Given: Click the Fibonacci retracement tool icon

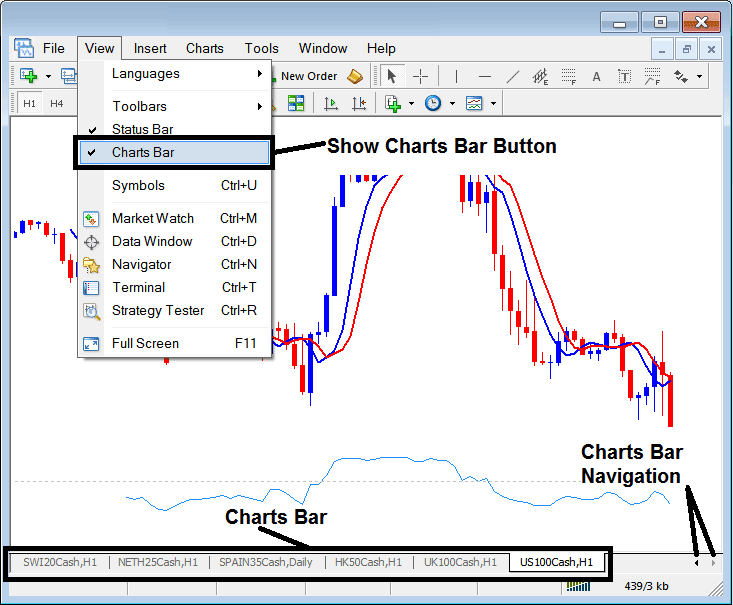Looking at the screenshot, I should pyautogui.click(x=569, y=76).
